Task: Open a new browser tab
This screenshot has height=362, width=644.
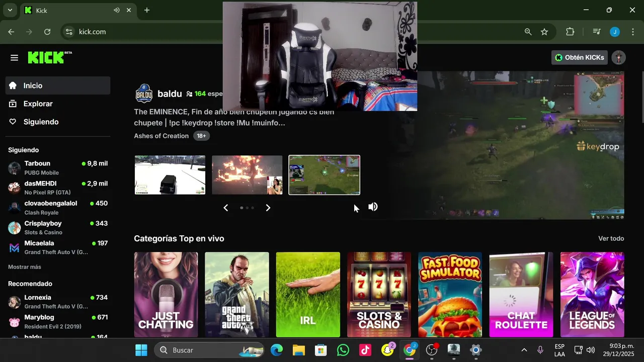Action: [147, 10]
